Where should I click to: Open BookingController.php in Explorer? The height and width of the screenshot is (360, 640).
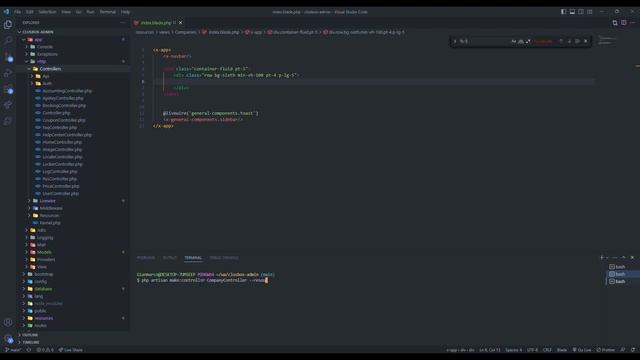click(64, 106)
